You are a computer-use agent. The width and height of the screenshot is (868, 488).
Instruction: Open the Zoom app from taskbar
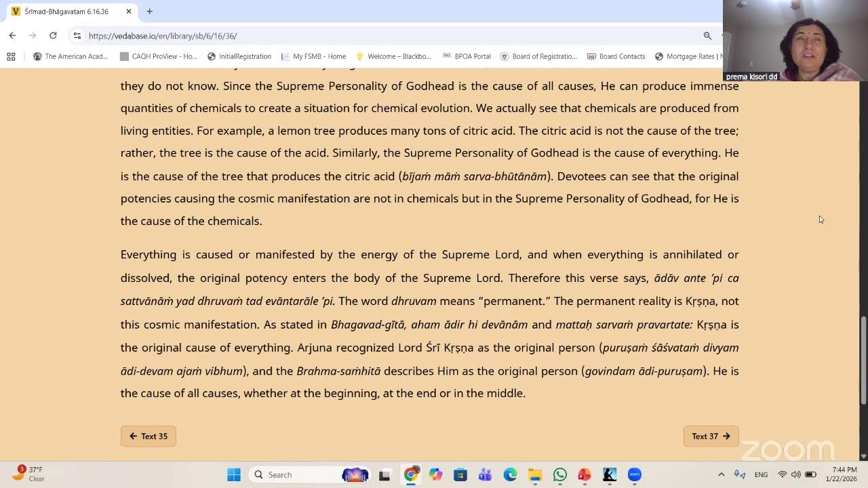click(x=635, y=474)
